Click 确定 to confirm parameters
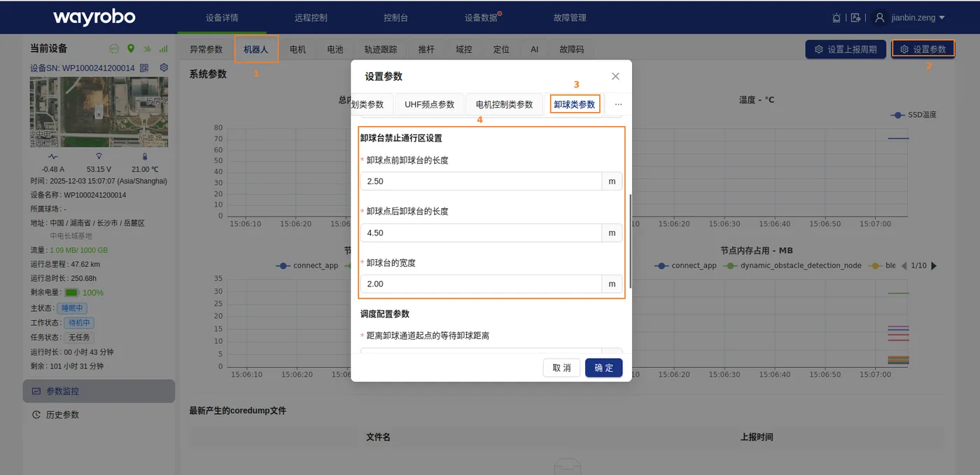980x475 pixels. pyautogui.click(x=603, y=368)
